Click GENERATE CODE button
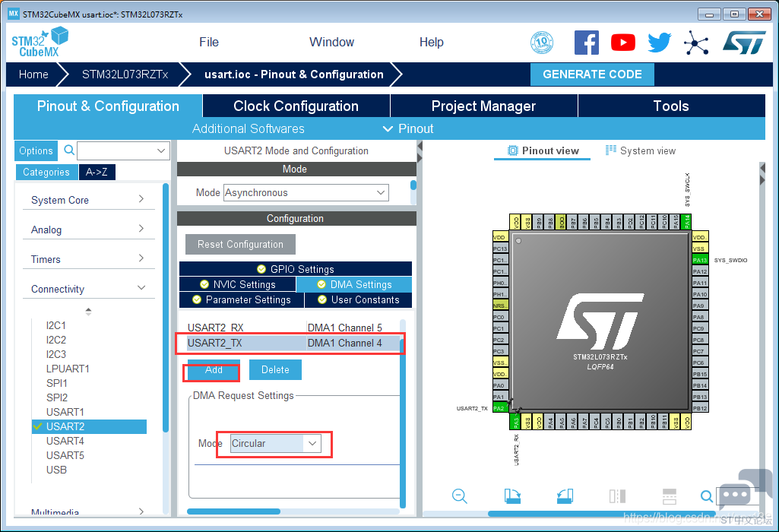This screenshot has height=532, width=779. tap(592, 74)
